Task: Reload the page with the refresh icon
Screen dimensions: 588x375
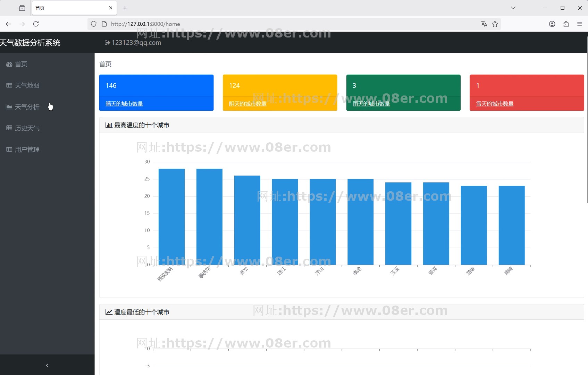Action: (x=36, y=24)
